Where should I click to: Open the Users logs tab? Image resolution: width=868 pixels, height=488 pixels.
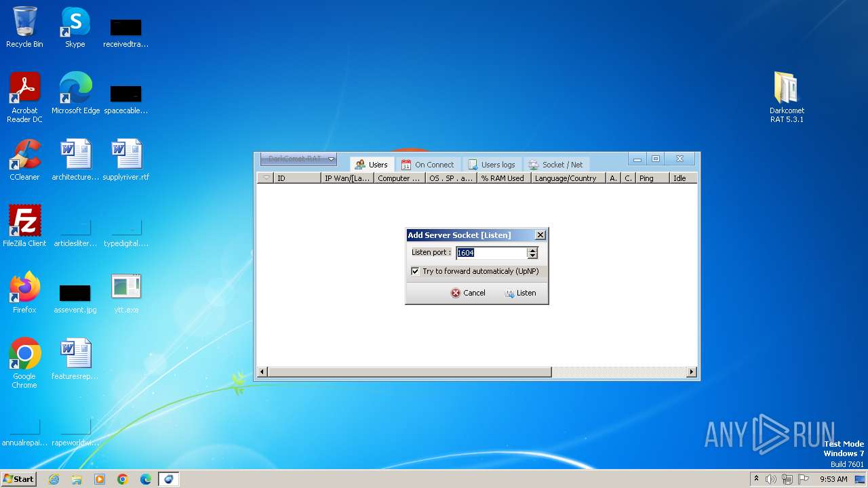click(x=492, y=165)
